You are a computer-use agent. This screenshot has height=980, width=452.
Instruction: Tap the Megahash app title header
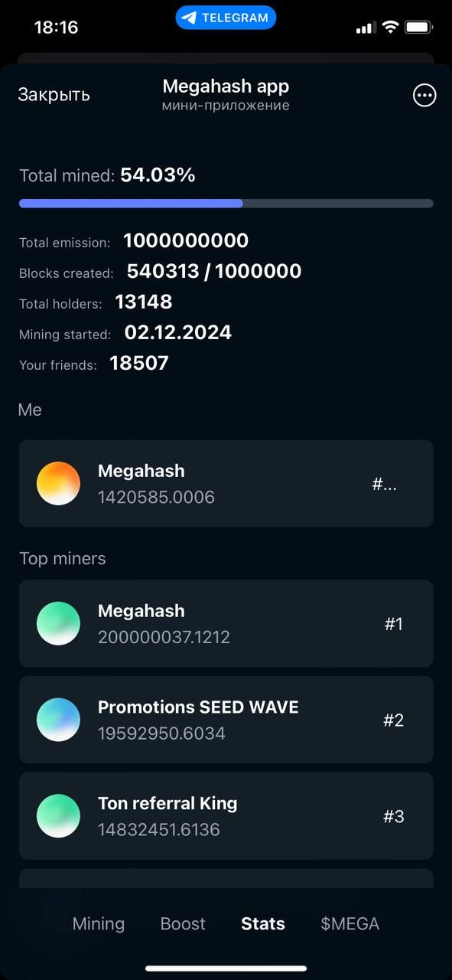(226, 87)
